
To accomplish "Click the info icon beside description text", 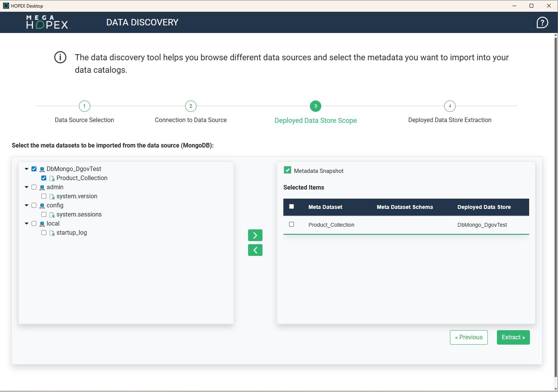I will (x=60, y=58).
